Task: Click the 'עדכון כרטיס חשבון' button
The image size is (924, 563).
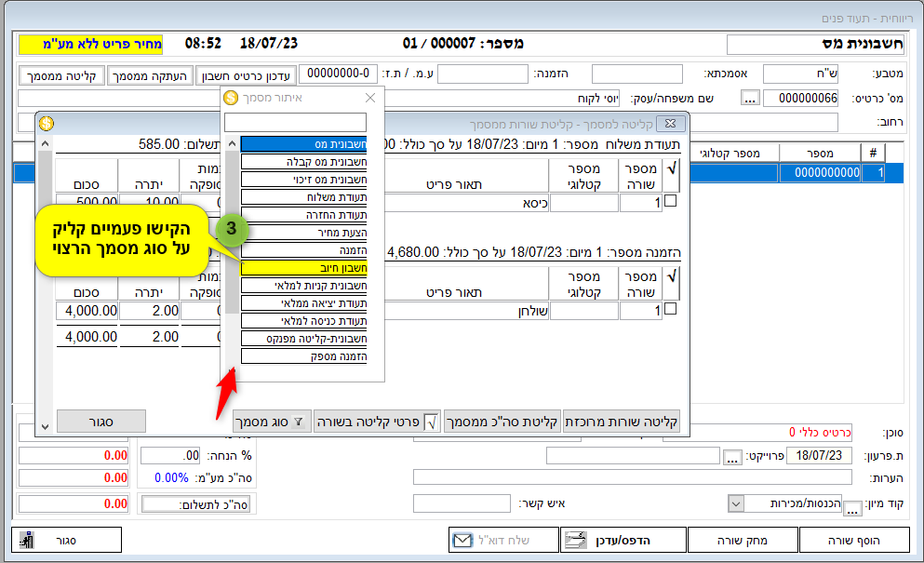Action: click(246, 76)
